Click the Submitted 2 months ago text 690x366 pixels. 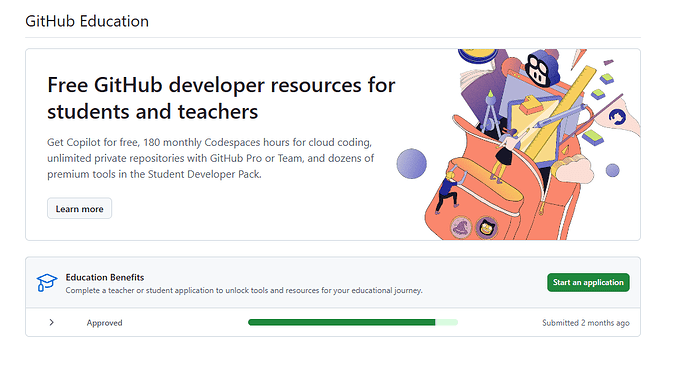coord(586,323)
